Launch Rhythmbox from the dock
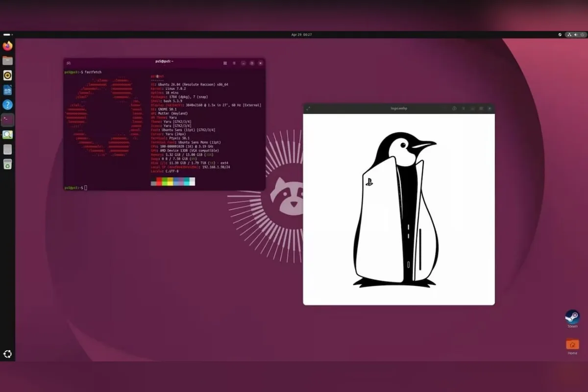This screenshot has height=392, width=588. coord(7,75)
